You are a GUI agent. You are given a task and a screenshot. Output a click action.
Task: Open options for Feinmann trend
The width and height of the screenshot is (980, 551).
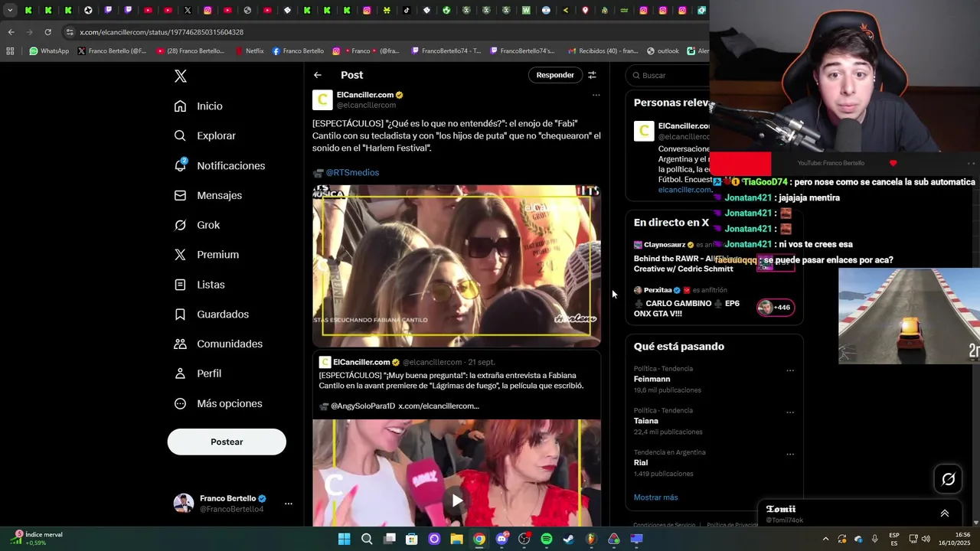[x=790, y=371]
